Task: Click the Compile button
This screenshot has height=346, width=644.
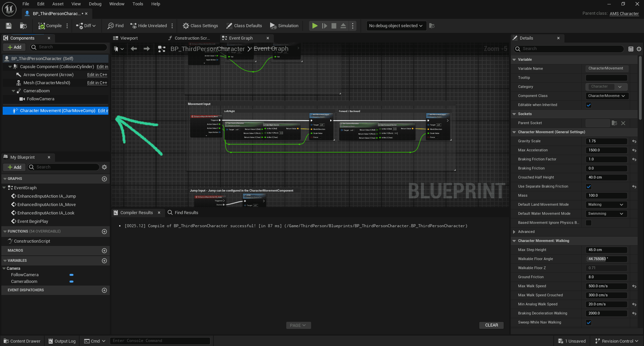Action: pos(50,26)
